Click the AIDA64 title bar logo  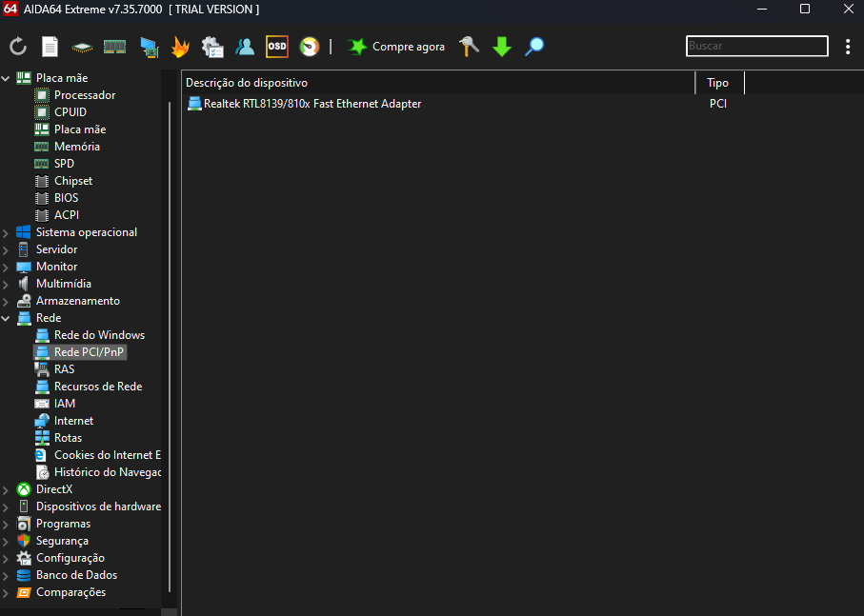10,9
